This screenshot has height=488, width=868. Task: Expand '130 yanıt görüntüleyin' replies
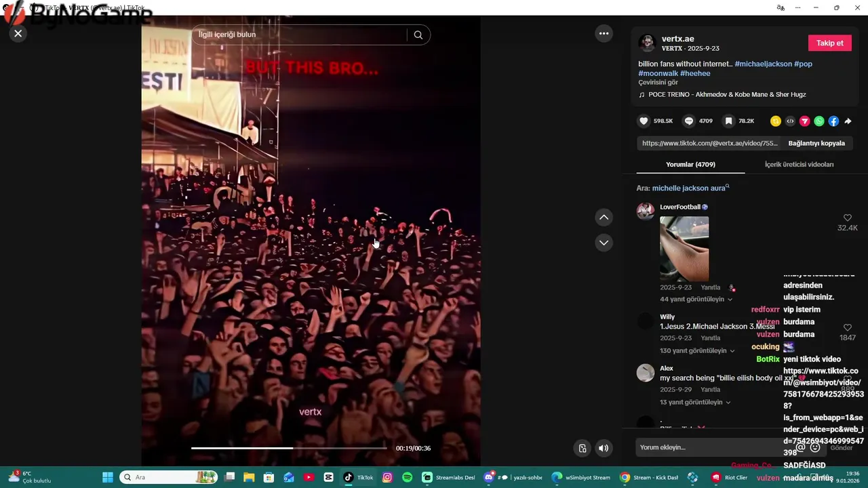click(697, 351)
